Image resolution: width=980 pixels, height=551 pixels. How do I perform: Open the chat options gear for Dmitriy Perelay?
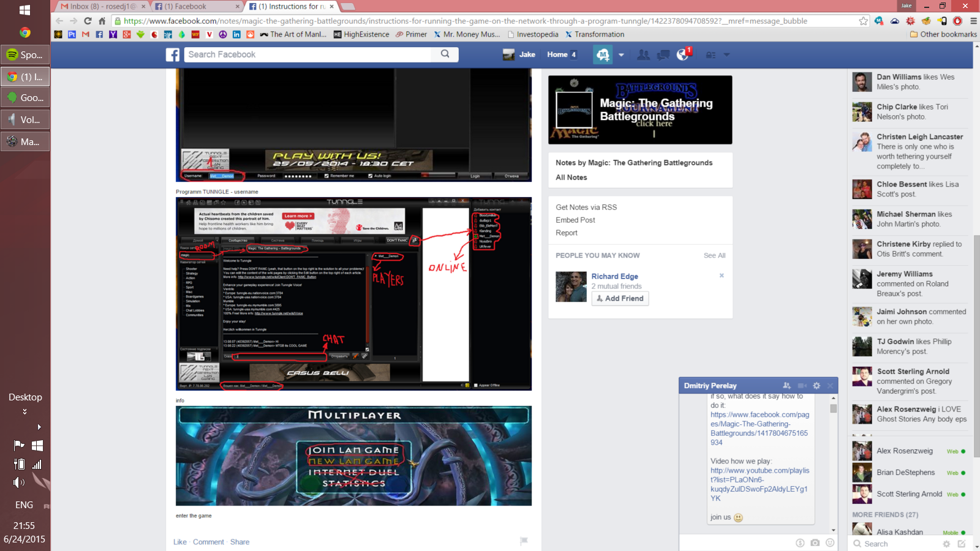(816, 386)
